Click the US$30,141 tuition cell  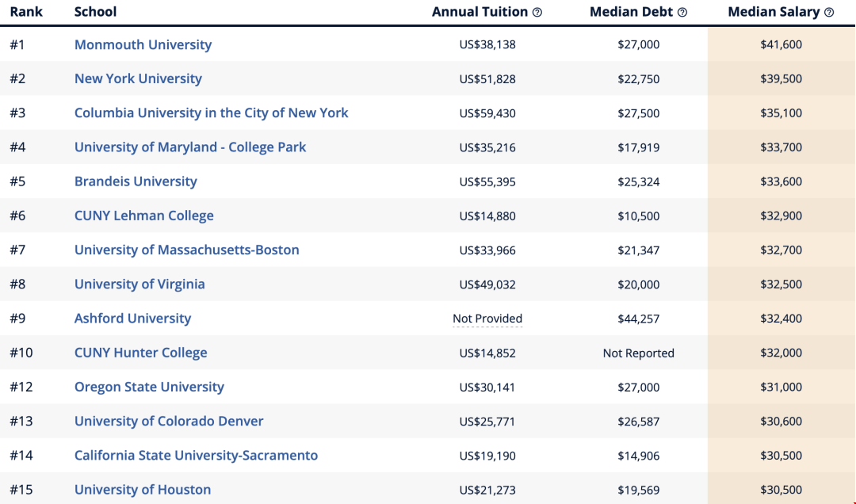point(487,388)
